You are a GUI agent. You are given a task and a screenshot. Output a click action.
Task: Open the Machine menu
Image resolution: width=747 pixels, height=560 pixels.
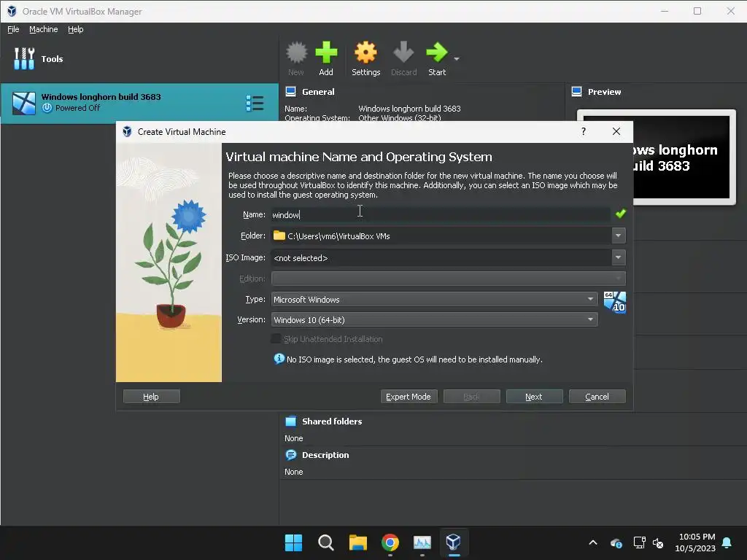pos(43,29)
